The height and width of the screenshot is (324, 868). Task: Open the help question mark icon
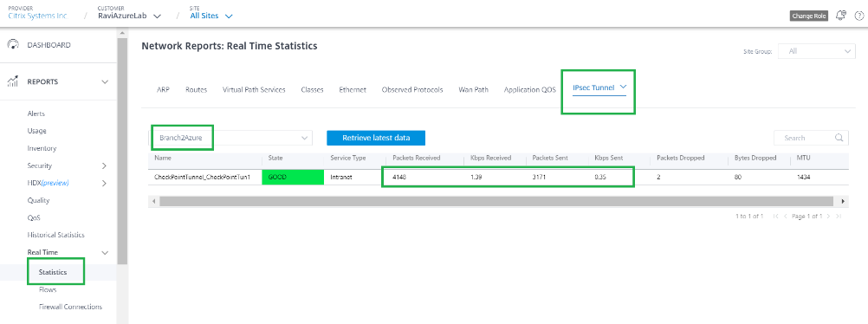click(859, 16)
